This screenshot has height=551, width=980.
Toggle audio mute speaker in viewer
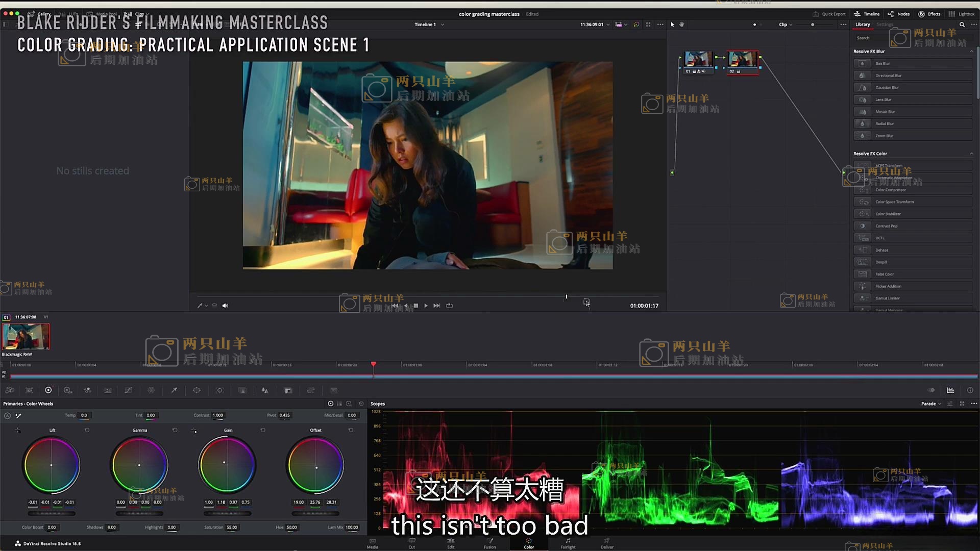pos(225,306)
